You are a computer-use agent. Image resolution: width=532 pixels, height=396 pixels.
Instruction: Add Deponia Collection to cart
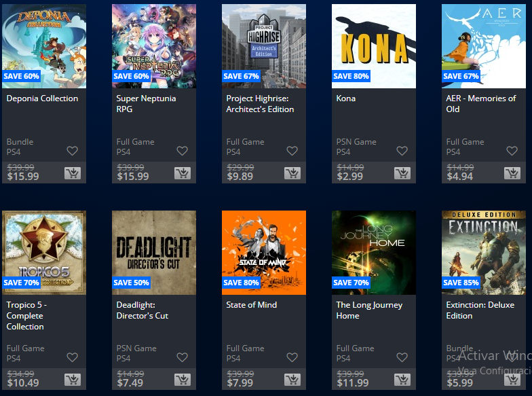coord(73,173)
